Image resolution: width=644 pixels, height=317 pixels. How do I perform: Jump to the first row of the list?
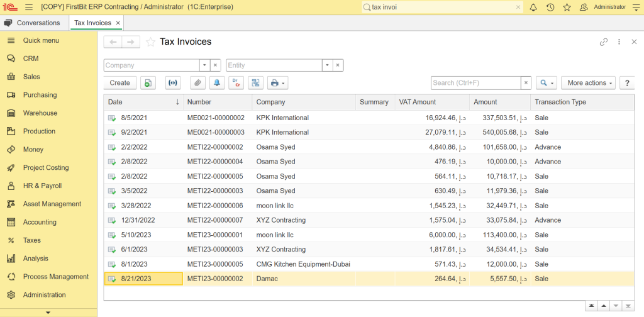[x=591, y=306]
